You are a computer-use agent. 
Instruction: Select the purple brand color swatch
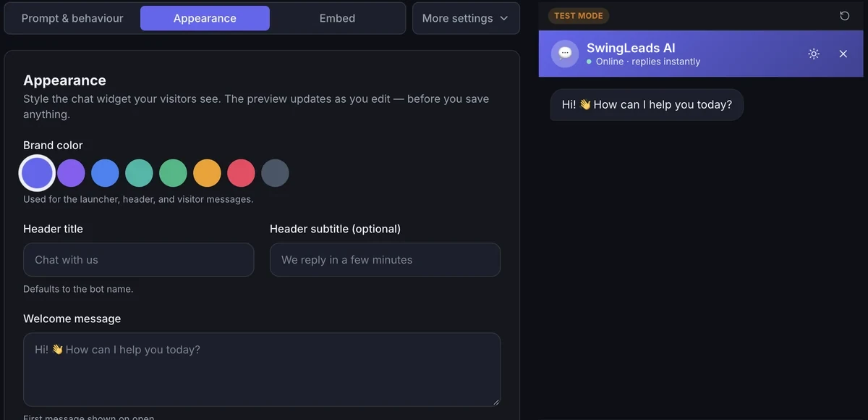click(x=71, y=173)
